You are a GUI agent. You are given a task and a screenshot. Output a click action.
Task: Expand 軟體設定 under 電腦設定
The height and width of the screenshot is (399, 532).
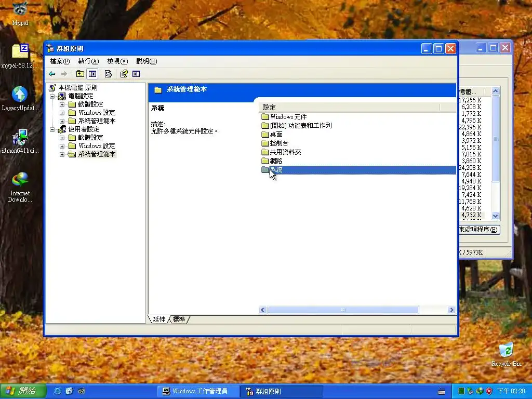click(x=62, y=104)
